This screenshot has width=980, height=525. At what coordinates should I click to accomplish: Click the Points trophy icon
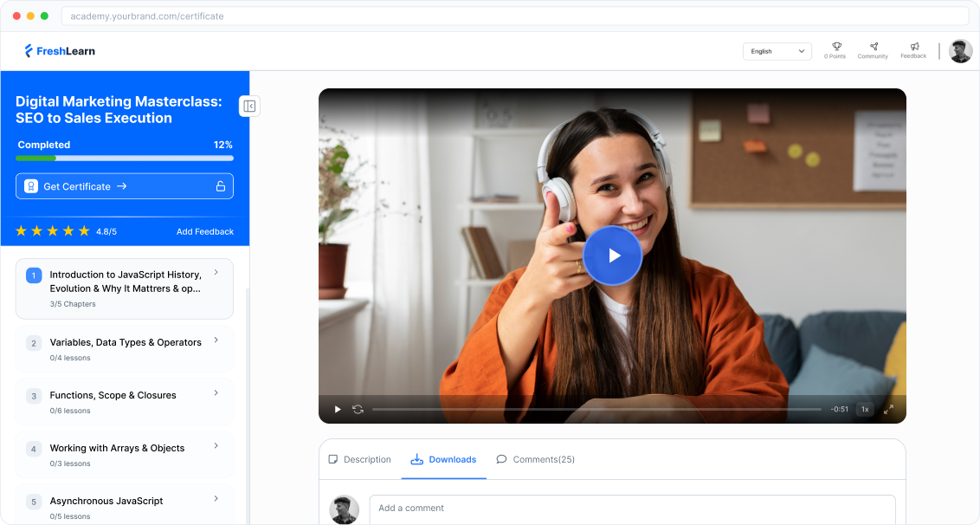(x=836, y=47)
